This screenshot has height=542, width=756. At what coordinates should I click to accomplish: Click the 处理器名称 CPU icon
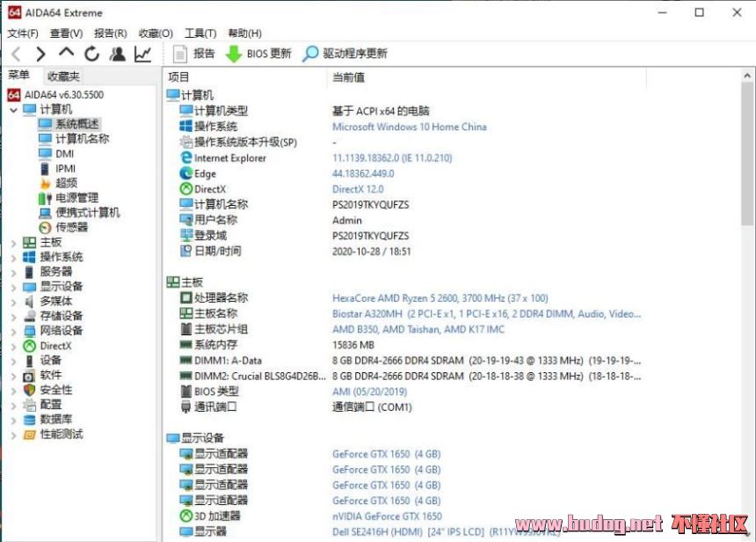(x=186, y=297)
